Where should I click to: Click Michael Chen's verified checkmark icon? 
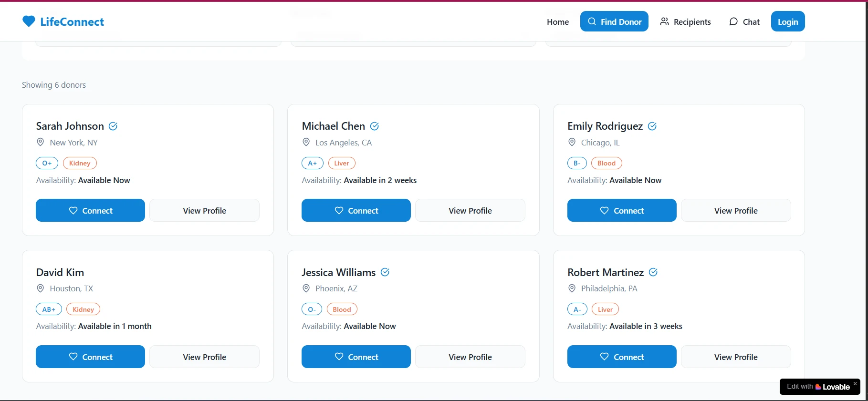[x=375, y=126]
